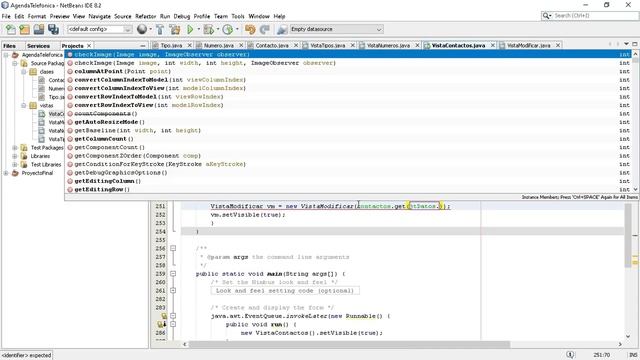Screen dimensions: 640x360
Task: Open the browser globe dropdown arrow
Action: [150, 29]
